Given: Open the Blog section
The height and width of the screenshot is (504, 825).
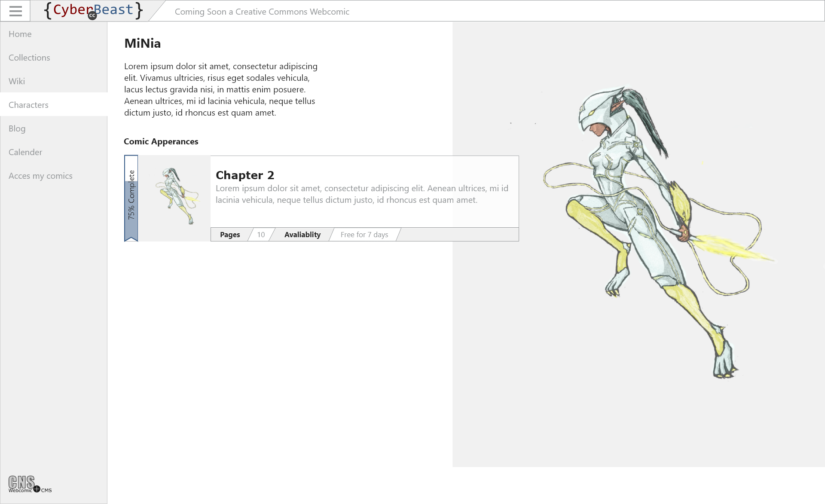Looking at the screenshot, I should (x=17, y=128).
